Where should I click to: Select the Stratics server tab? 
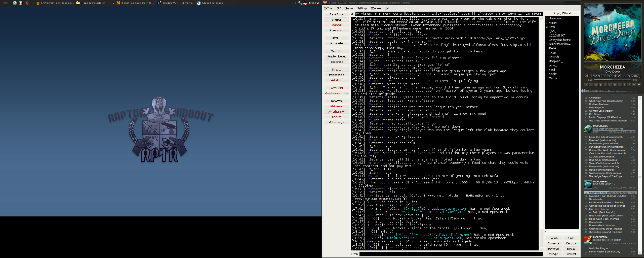pyautogui.click(x=336, y=70)
